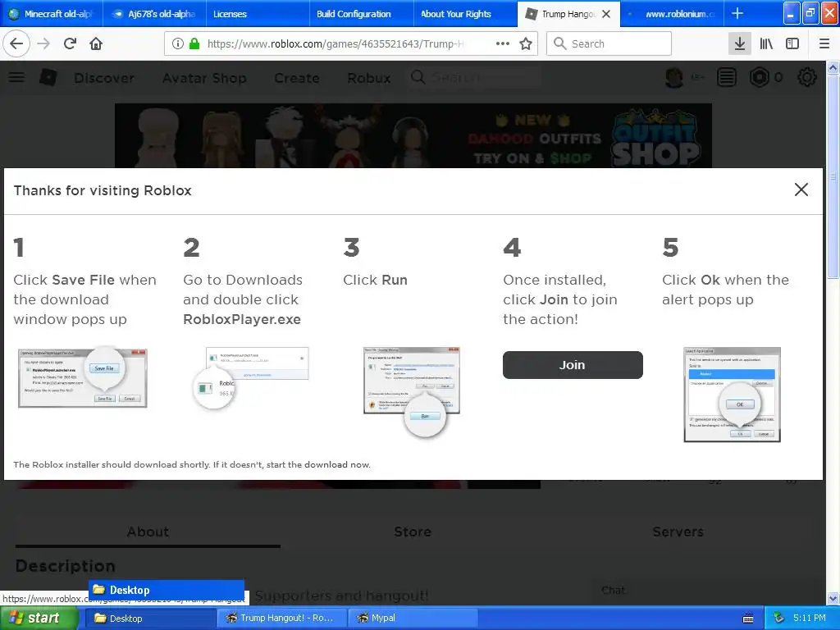This screenshot has width=840, height=630.
Task: Click the Robux balance hexagon icon
Action: click(759, 78)
